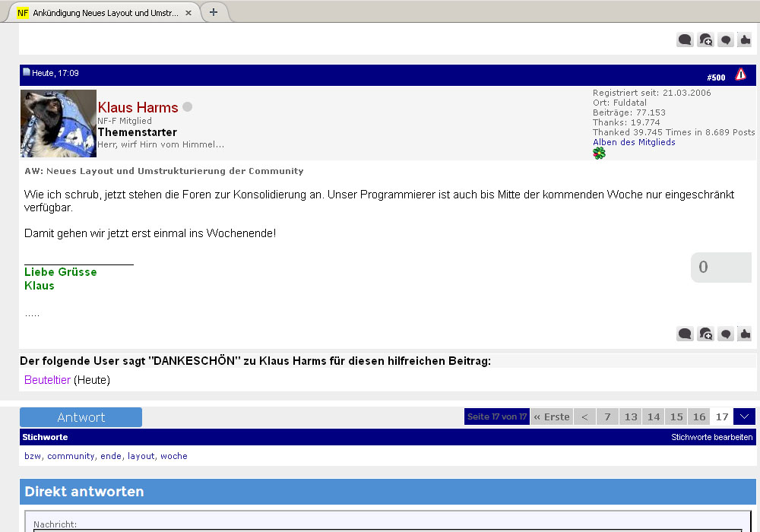Screen dimensions: 760x532
Task: Click the green Klaus signature name
Action: pos(40,286)
